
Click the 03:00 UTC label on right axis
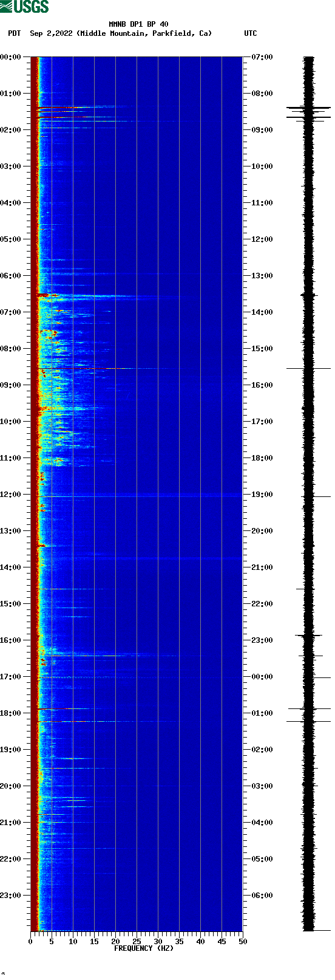point(262,786)
